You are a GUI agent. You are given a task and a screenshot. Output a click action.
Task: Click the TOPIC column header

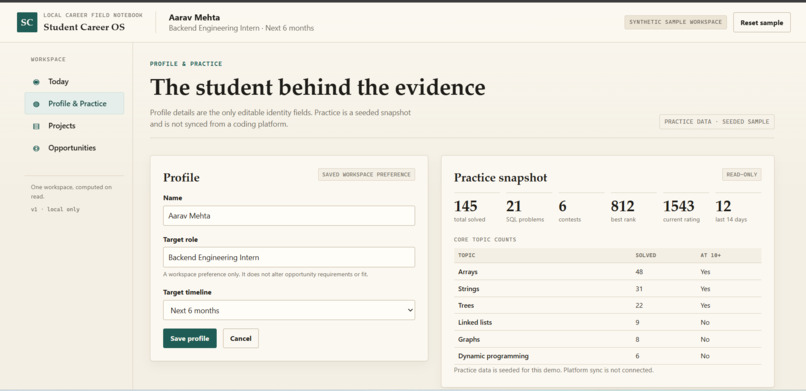467,255
